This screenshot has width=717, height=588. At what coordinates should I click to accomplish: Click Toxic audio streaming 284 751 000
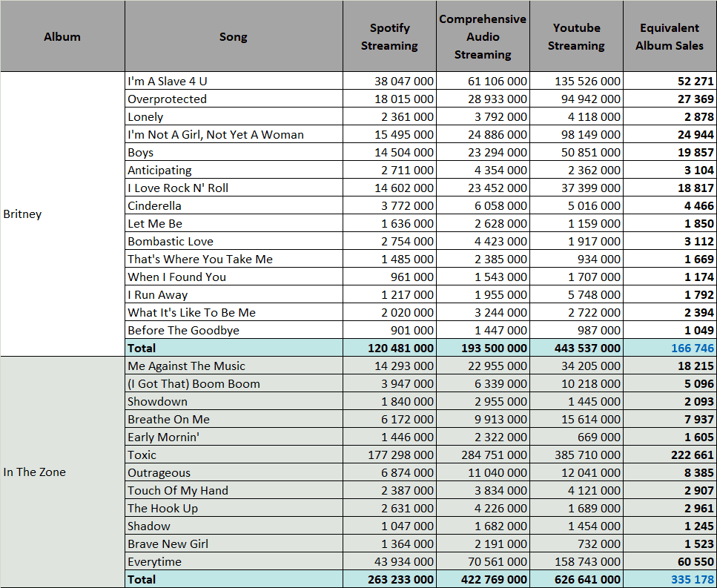click(x=483, y=455)
